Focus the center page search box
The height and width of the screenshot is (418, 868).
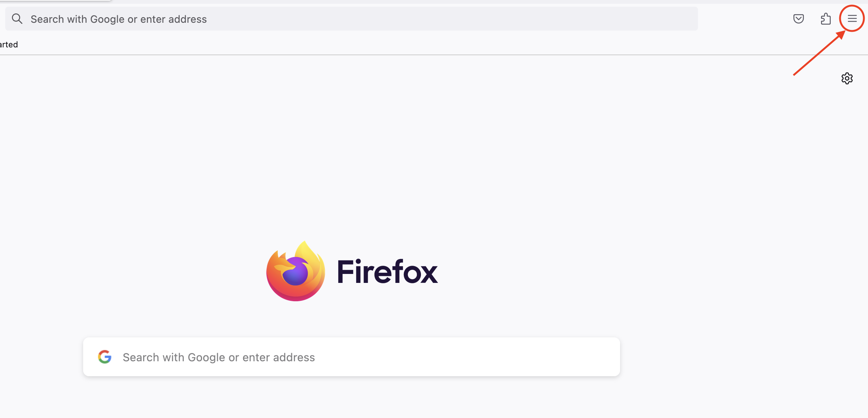pos(352,357)
